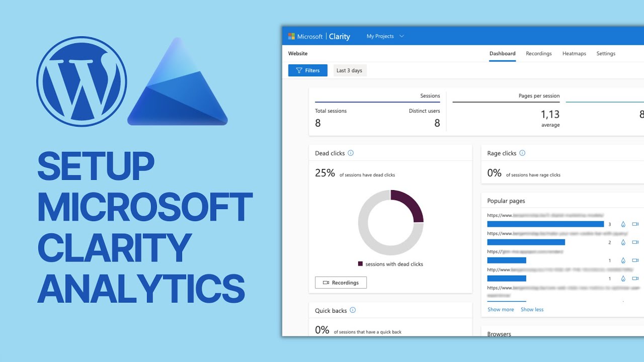The image size is (644, 362).
Task: Click the Filters button
Action: click(x=308, y=70)
